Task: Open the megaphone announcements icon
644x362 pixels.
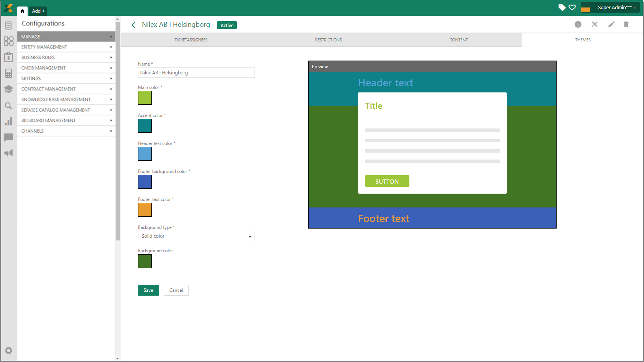Action: point(8,153)
